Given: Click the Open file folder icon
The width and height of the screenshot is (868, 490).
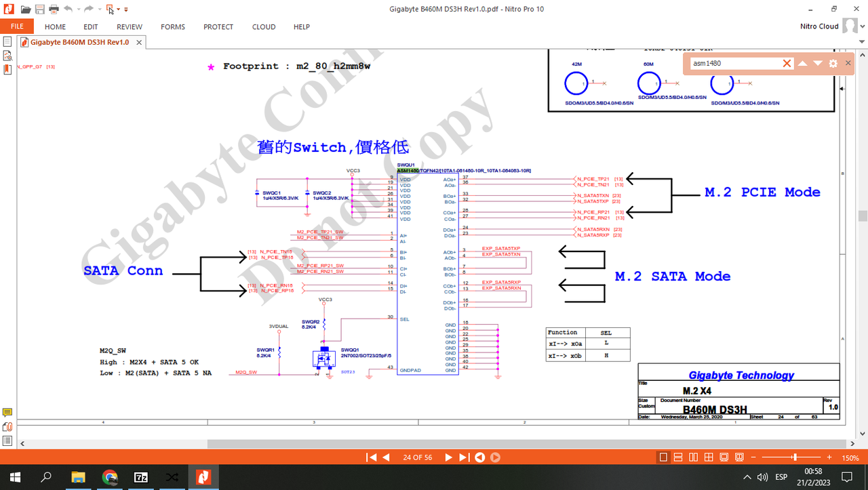Looking at the screenshot, I should coord(25,9).
